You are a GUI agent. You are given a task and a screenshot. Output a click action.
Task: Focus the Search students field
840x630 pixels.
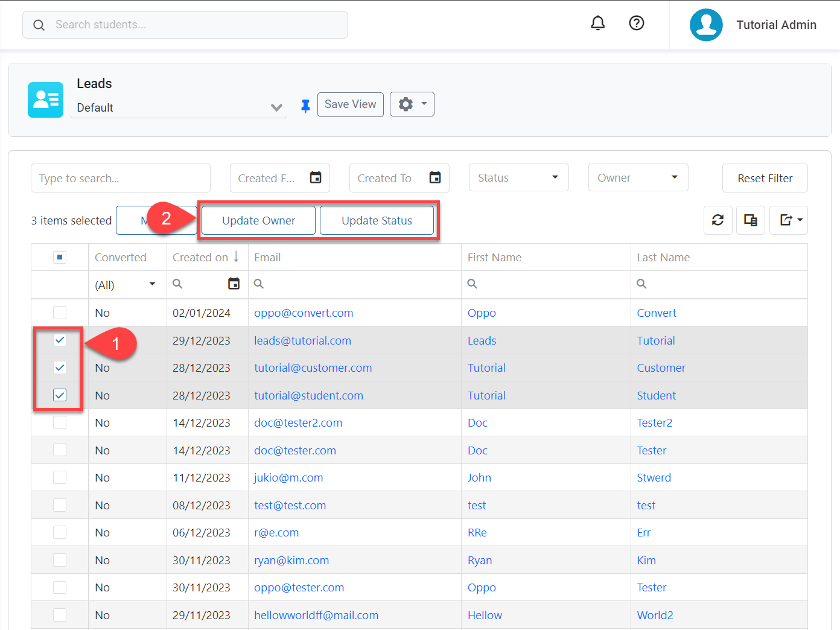185,25
